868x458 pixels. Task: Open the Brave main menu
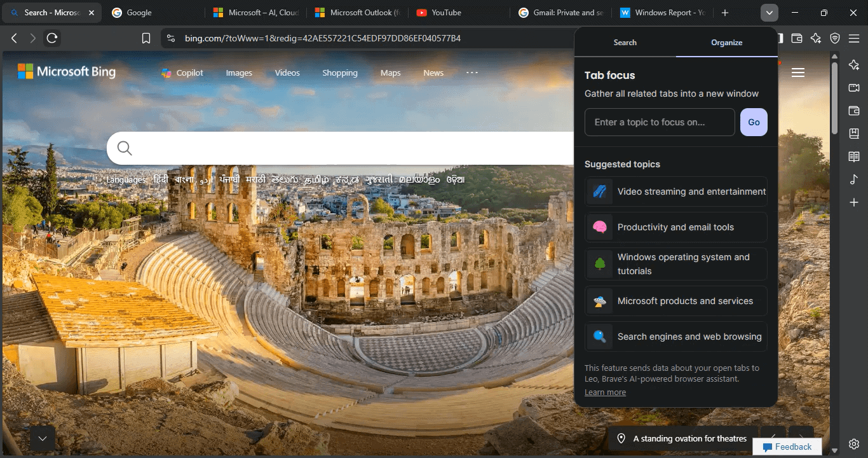[854, 38]
